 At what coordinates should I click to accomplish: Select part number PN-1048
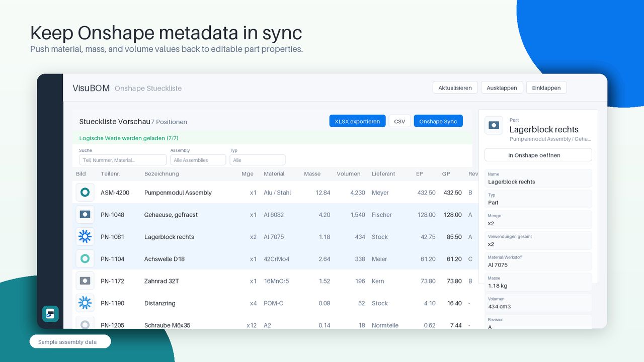[x=113, y=215]
